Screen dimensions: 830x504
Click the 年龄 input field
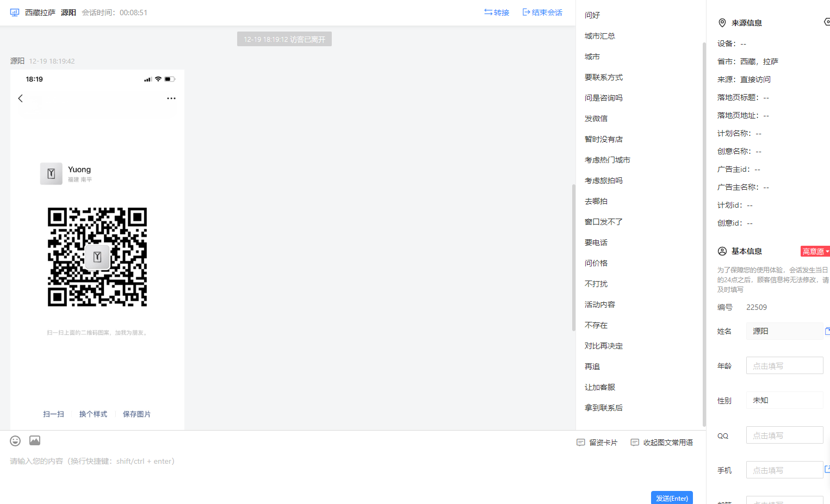click(x=784, y=365)
